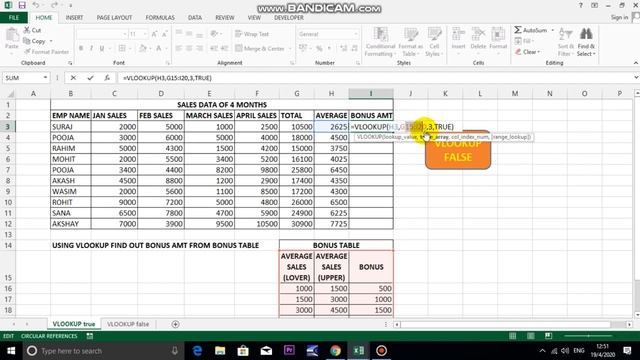Expand the formula bar
This screenshot has width=640, height=360.
click(636, 78)
